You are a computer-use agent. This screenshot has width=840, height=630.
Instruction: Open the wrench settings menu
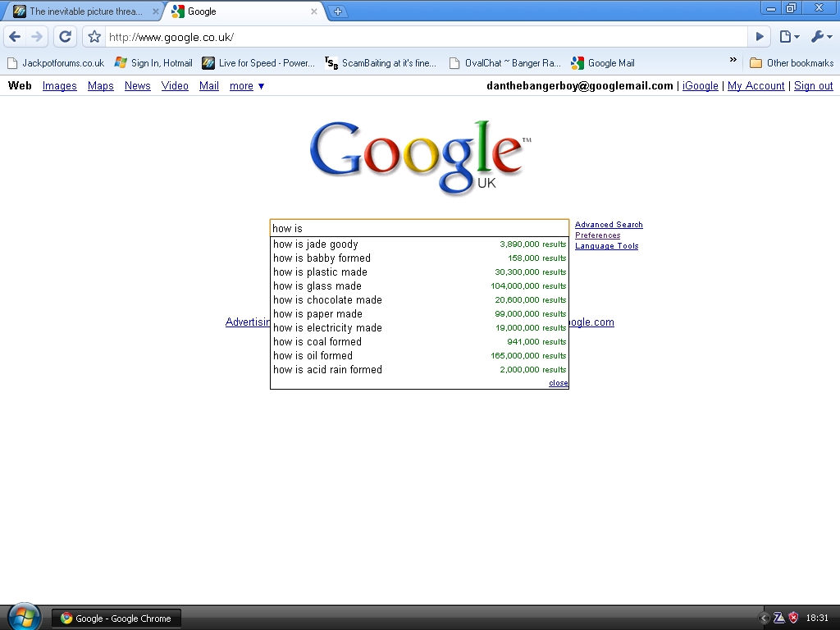[822, 37]
